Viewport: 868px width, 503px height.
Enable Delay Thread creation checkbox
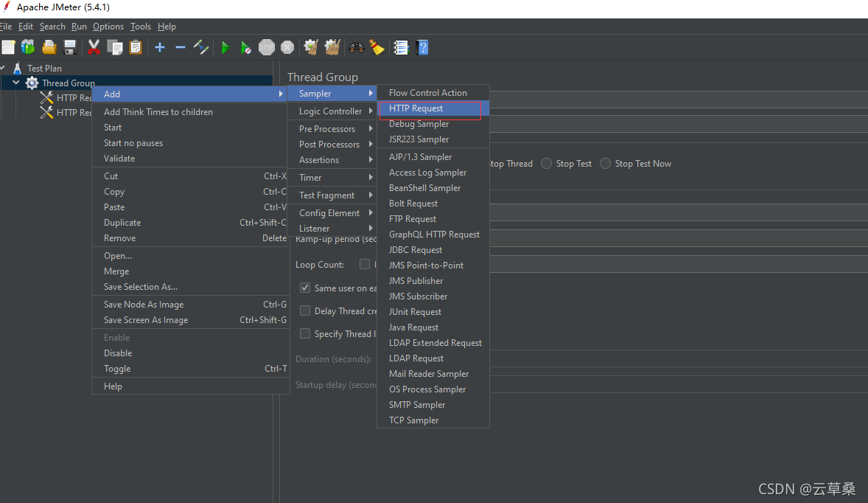305,311
